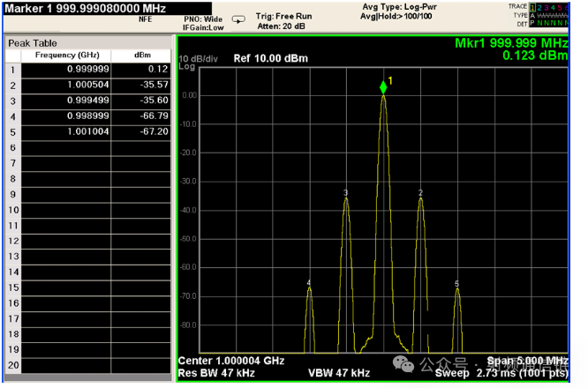Click the Log scale type label
The height and width of the screenshot is (388, 588).
(x=187, y=67)
